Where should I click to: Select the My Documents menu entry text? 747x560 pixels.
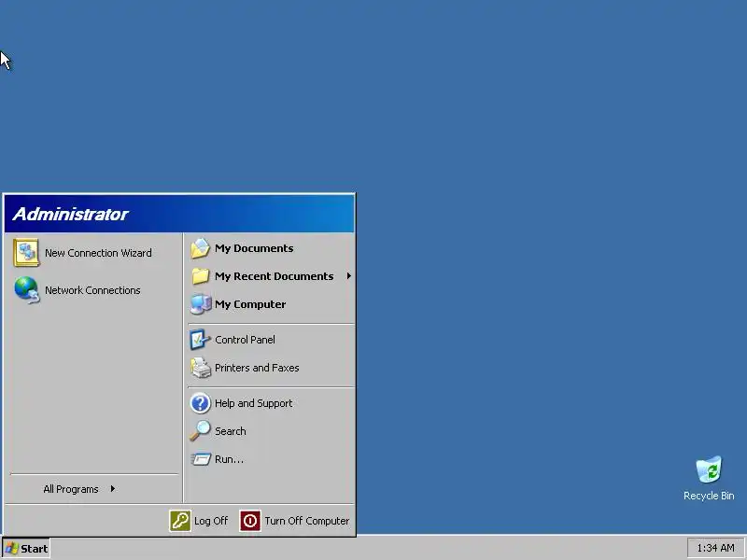254,248
